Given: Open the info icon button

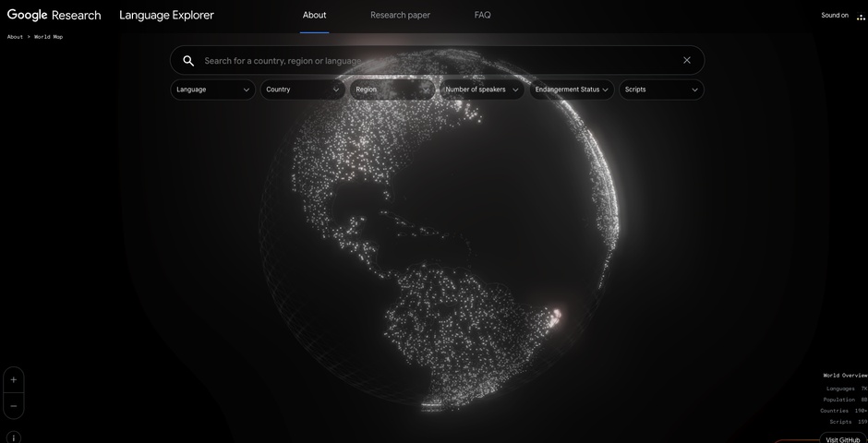Looking at the screenshot, I should click(14, 438).
